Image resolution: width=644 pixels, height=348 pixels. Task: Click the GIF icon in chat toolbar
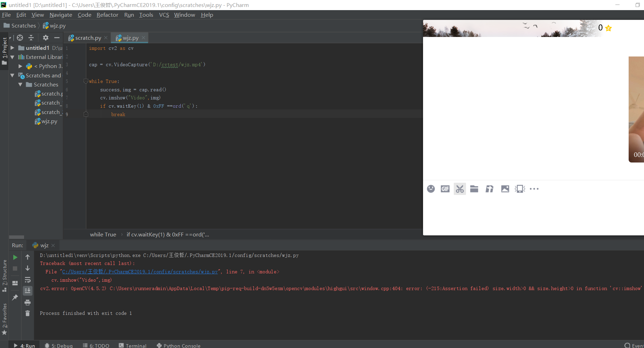pyautogui.click(x=445, y=189)
